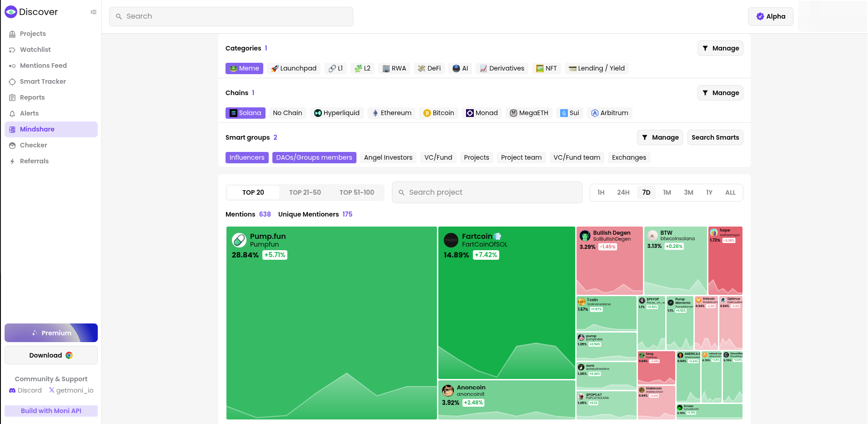Toggle the Influencers smart group
This screenshot has height=424, width=868.
coord(247,157)
